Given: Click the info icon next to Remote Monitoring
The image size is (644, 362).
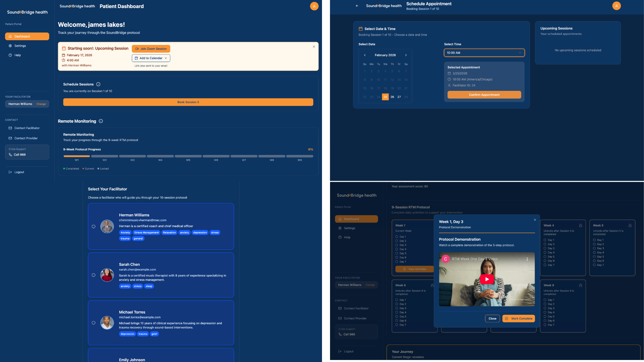Looking at the screenshot, I should [x=101, y=121].
